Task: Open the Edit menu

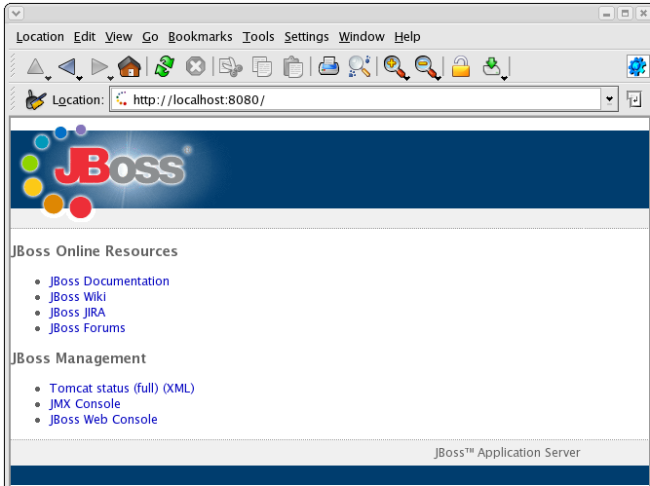Action: pyautogui.click(x=85, y=36)
